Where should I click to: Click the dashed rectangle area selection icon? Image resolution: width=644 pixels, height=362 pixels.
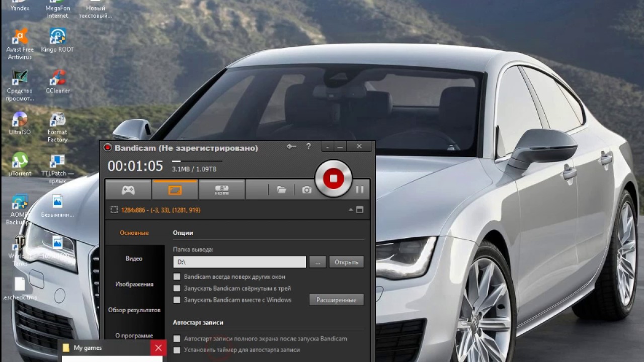pyautogui.click(x=114, y=210)
